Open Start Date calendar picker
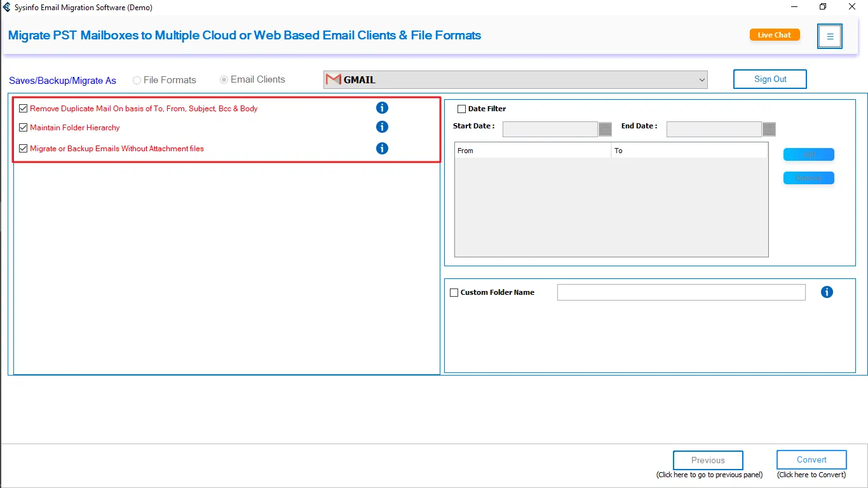868x488 pixels. [606, 130]
